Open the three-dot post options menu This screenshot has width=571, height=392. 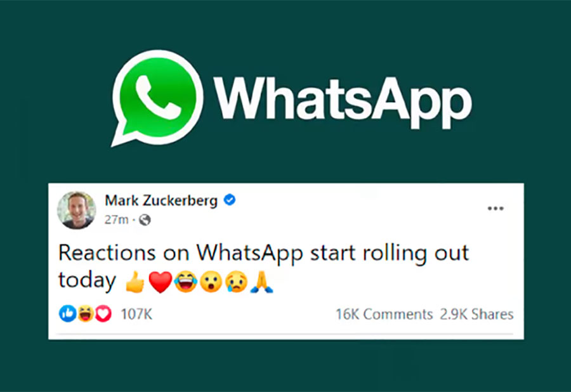(x=496, y=209)
